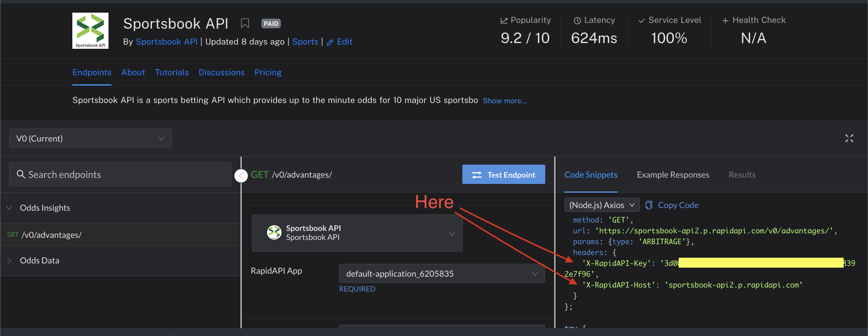Go to the Discussions tab
Screen dimensions: 868x336
(222, 72)
